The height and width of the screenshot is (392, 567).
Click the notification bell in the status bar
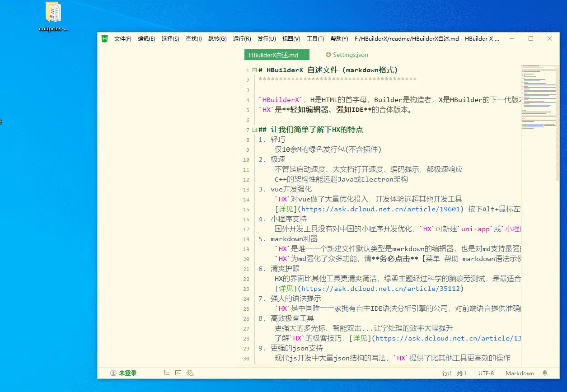(545, 373)
